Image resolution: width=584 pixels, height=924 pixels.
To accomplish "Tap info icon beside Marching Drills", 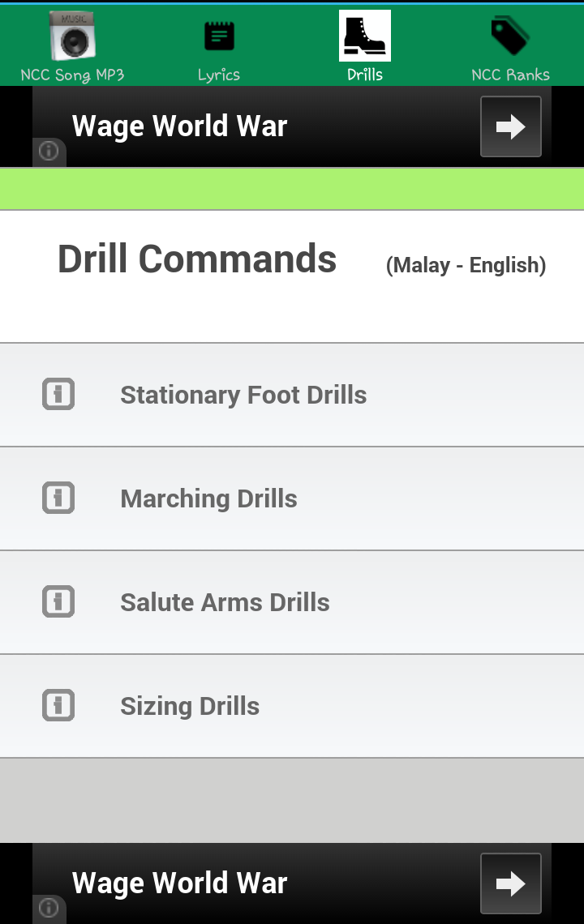I will coord(58,498).
